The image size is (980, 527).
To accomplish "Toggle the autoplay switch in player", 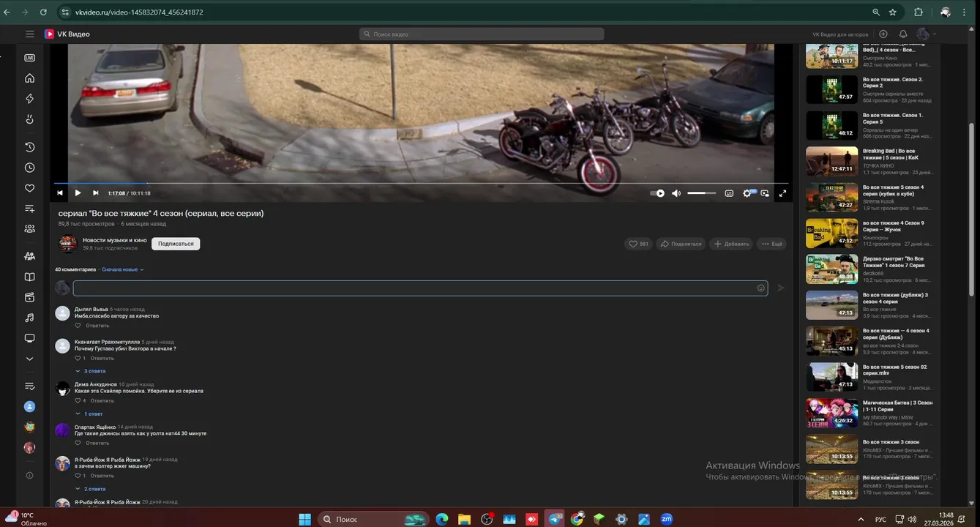I will pyautogui.click(x=657, y=193).
